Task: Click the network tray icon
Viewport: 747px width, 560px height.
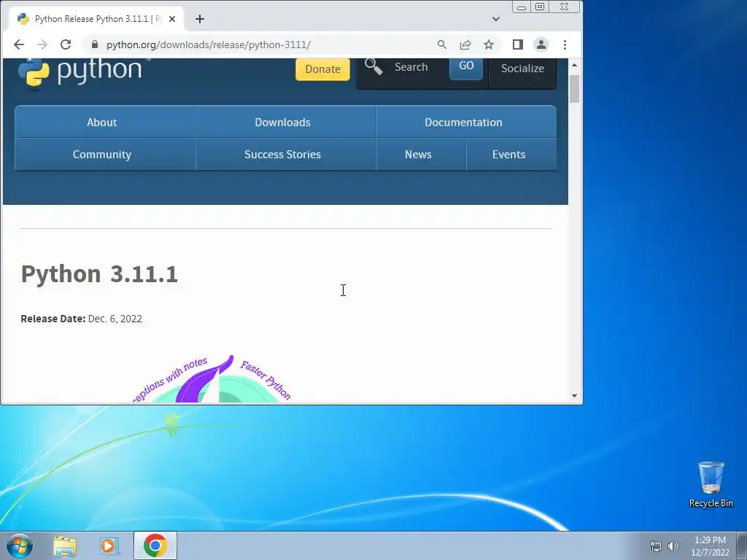Action: click(x=656, y=546)
